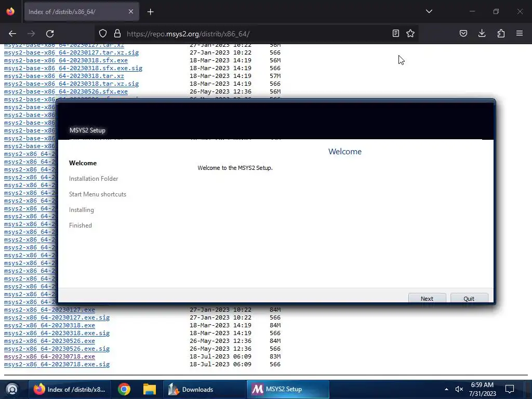Close the Index of /distrib/x86_64/ tab
The width and height of the screenshot is (532, 399).
coord(131,11)
